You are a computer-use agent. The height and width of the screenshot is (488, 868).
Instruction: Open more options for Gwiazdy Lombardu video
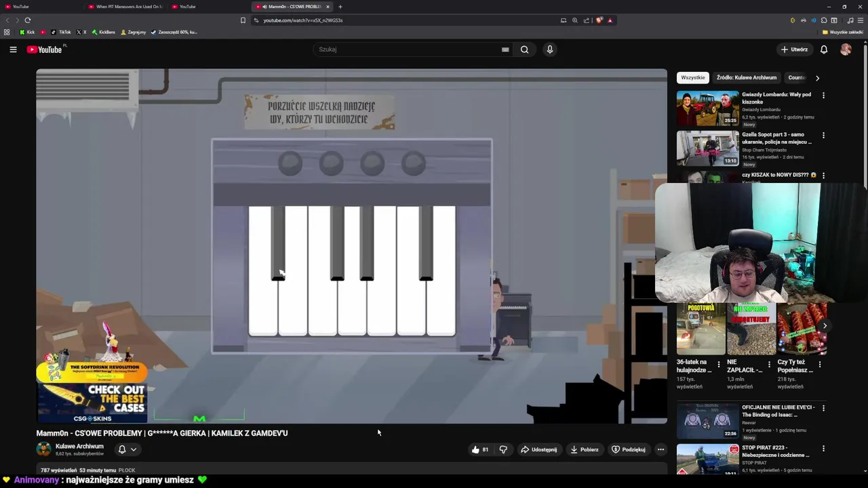coord(823,96)
